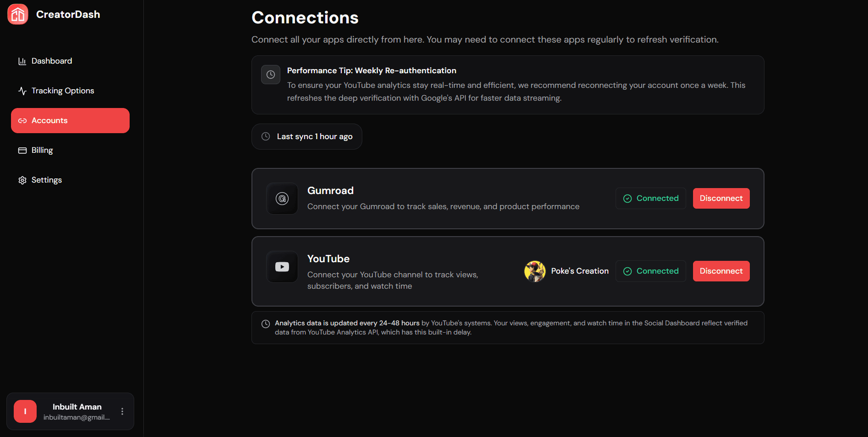Click the Last sync clock icon
The height and width of the screenshot is (437, 868).
(x=266, y=136)
